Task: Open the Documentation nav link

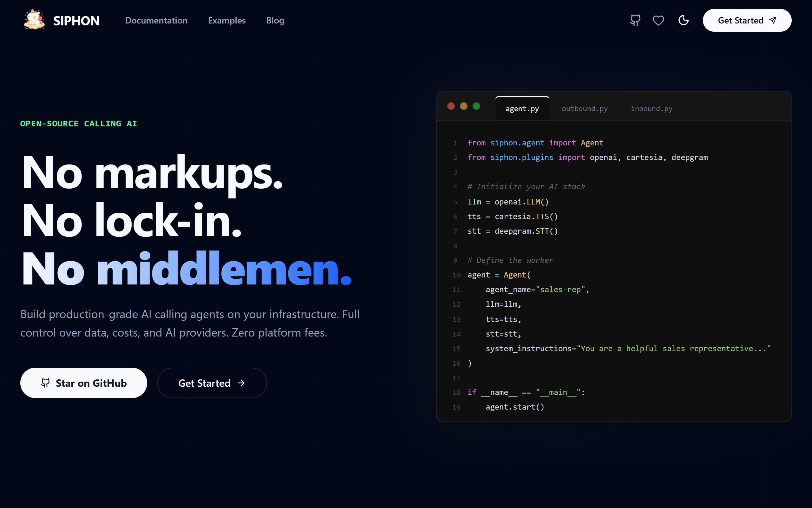Action: pyautogui.click(x=156, y=21)
